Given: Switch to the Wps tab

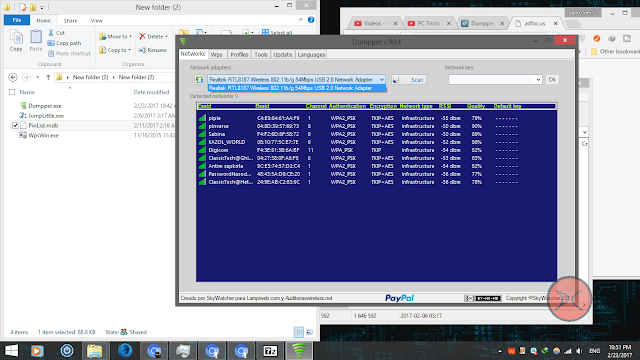Looking at the screenshot, I should [x=216, y=54].
